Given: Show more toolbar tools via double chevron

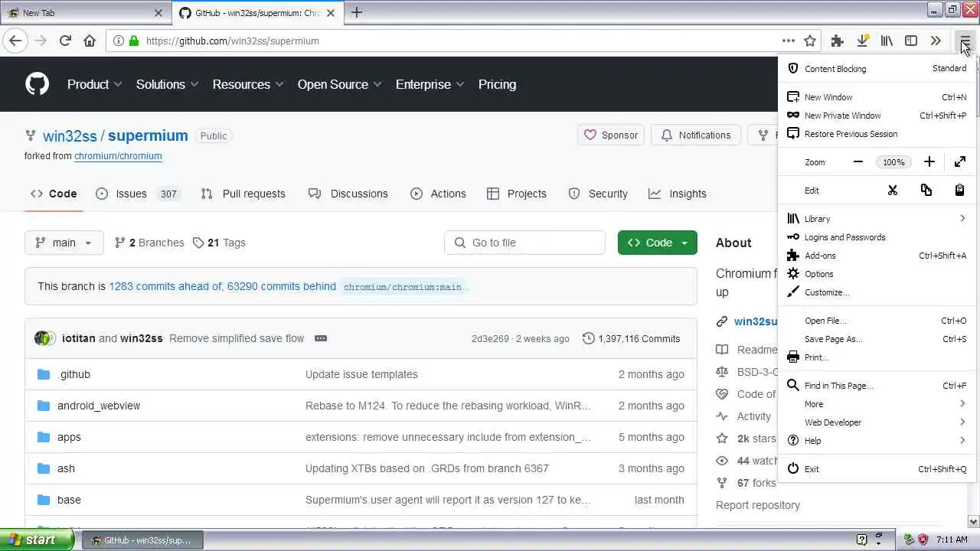Looking at the screenshot, I should 936,41.
